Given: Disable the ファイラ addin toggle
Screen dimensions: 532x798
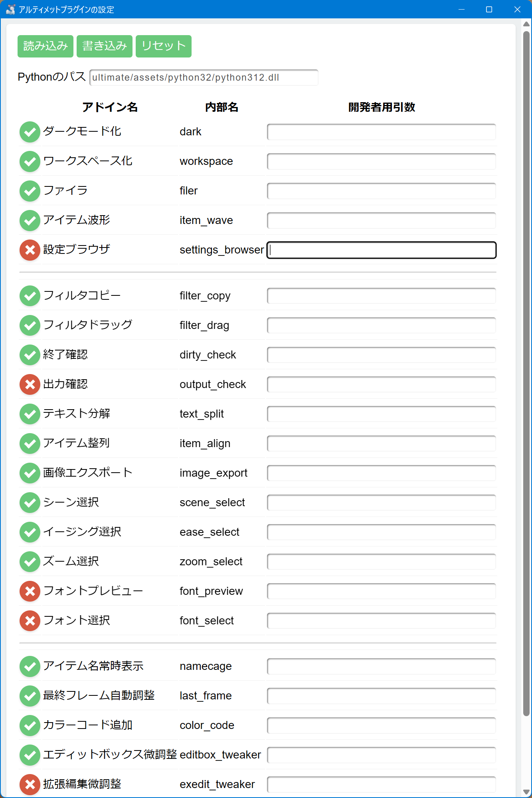Looking at the screenshot, I should (x=30, y=191).
